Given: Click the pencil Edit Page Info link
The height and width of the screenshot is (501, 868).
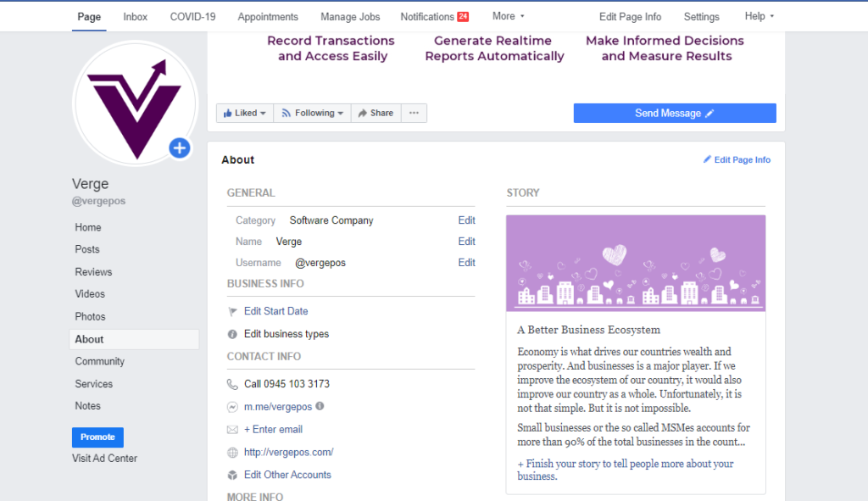Looking at the screenshot, I should 737,159.
